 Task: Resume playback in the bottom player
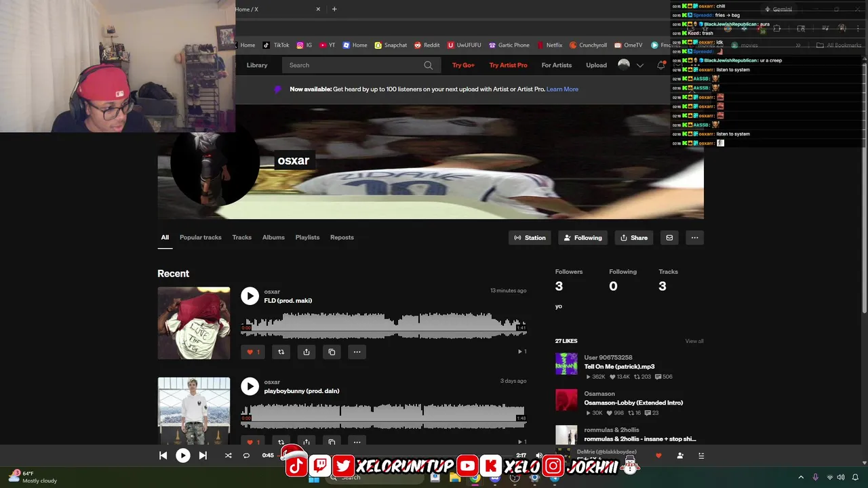click(x=183, y=455)
